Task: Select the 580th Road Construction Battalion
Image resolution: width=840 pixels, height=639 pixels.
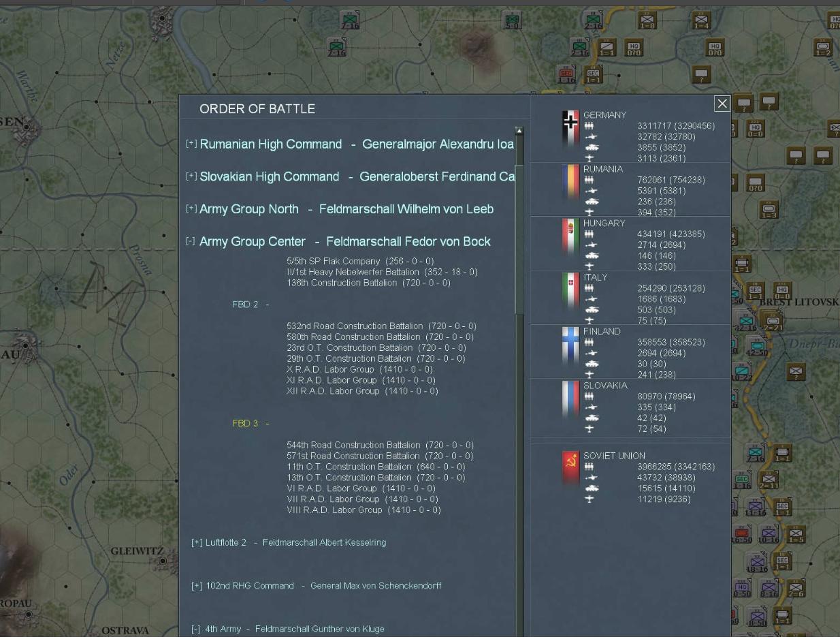Action: [380, 337]
